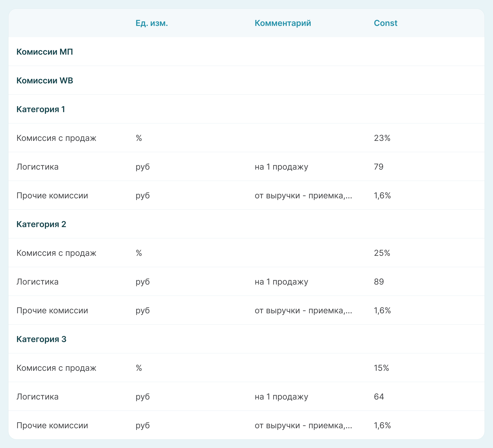Select Прочие комиссии row under Категория 2
This screenshot has width=493, height=448.
point(52,310)
